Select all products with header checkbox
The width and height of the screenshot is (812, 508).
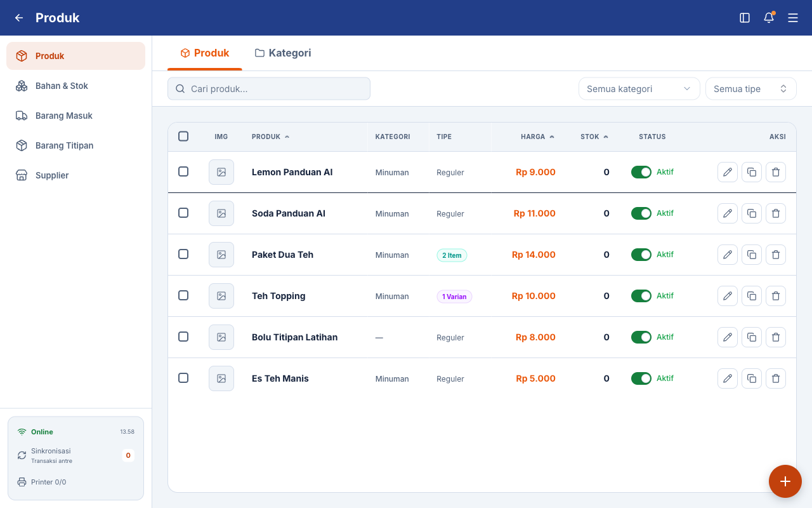[183, 136]
